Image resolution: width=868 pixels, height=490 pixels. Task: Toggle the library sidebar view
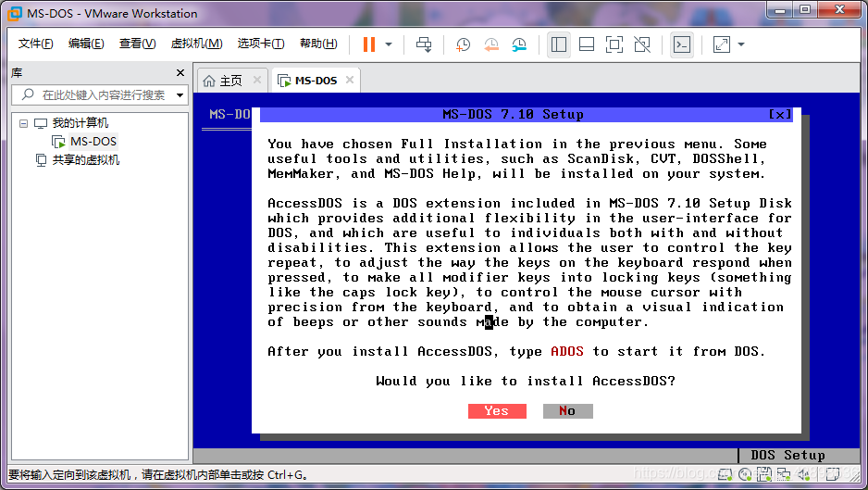point(559,44)
